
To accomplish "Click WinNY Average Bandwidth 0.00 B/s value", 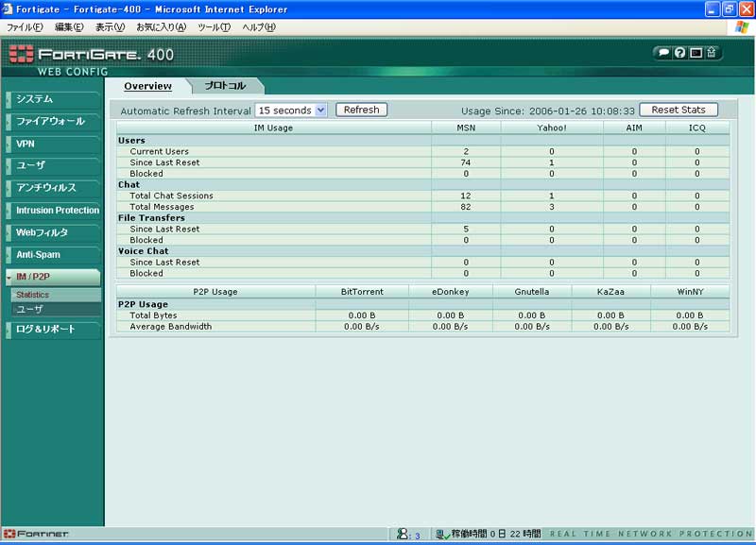I will (690, 326).
